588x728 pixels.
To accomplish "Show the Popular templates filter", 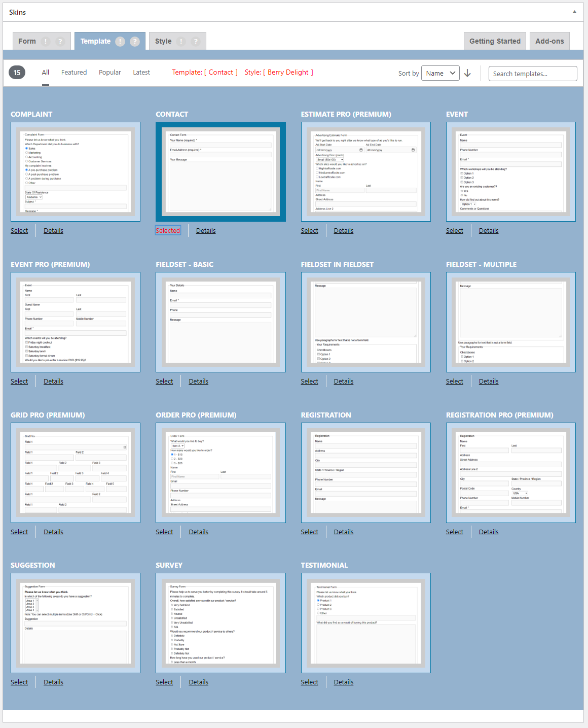I will pyautogui.click(x=109, y=73).
